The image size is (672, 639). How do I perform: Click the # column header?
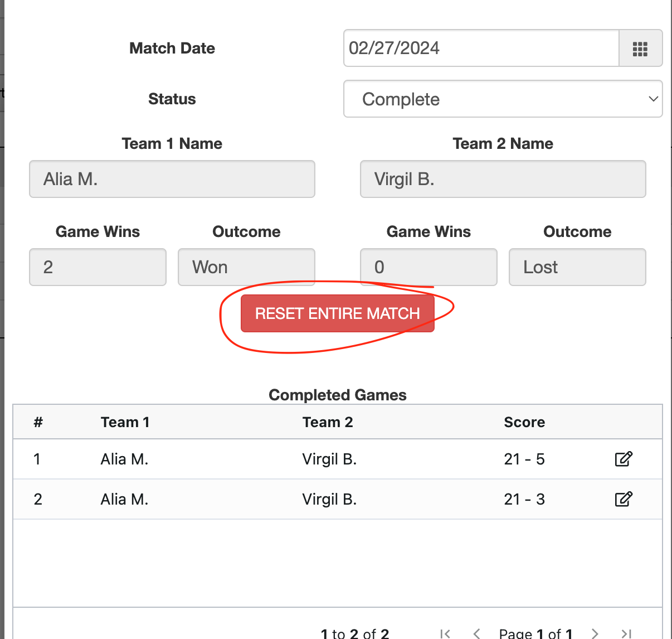(x=38, y=422)
